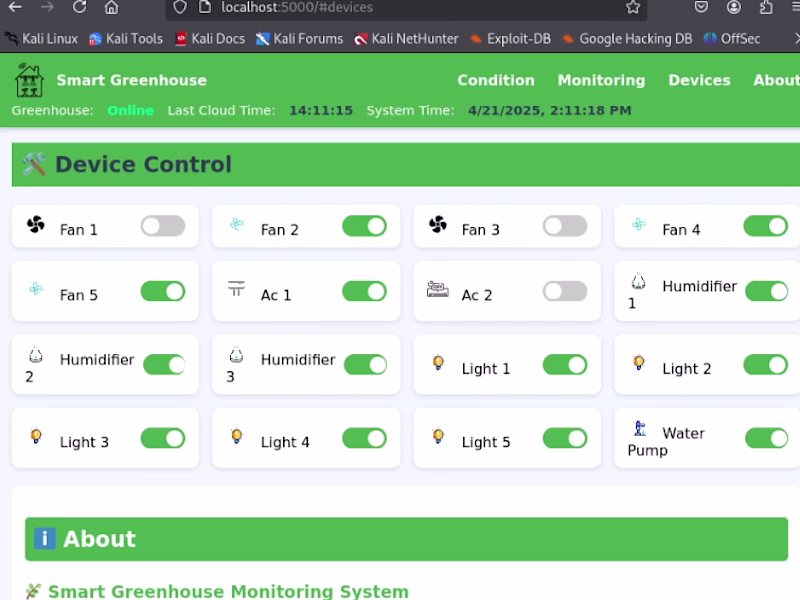This screenshot has width=800, height=600.
Task: Turn off Humidifier 2 switch
Action: [164, 365]
